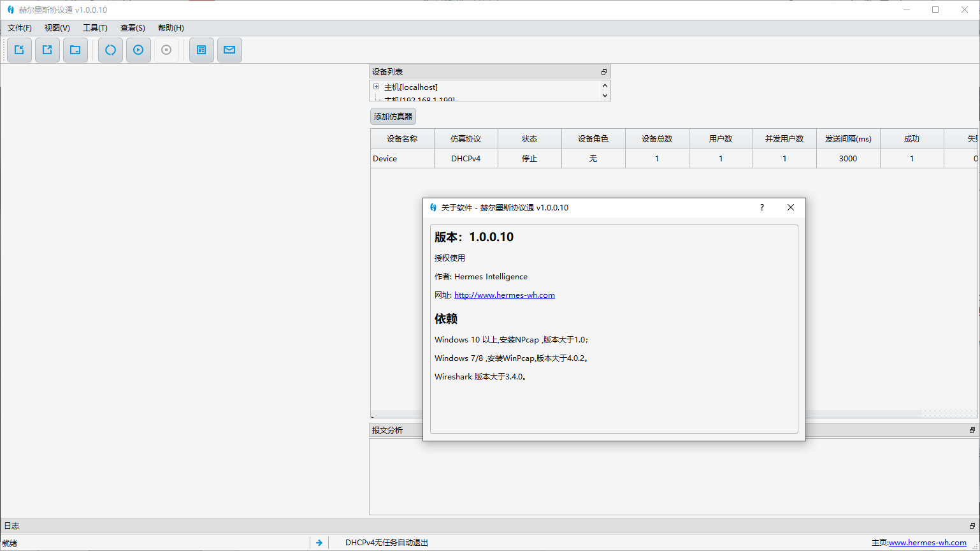
Task: Open the 视图(V) menu
Action: click(x=57, y=28)
